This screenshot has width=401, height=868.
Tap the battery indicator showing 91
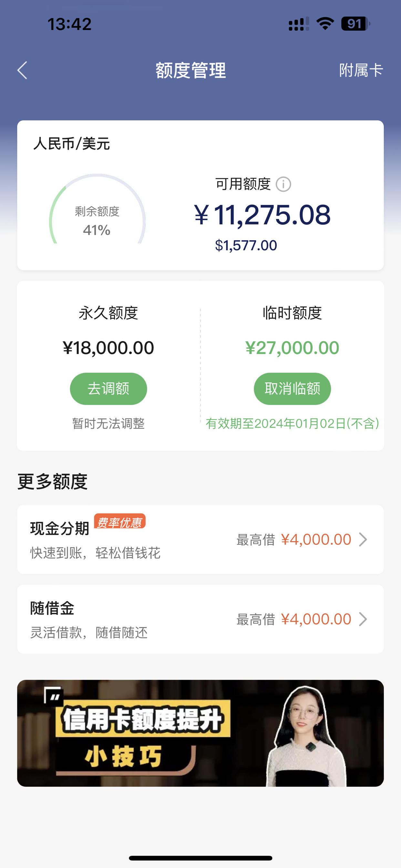pyautogui.click(x=355, y=24)
